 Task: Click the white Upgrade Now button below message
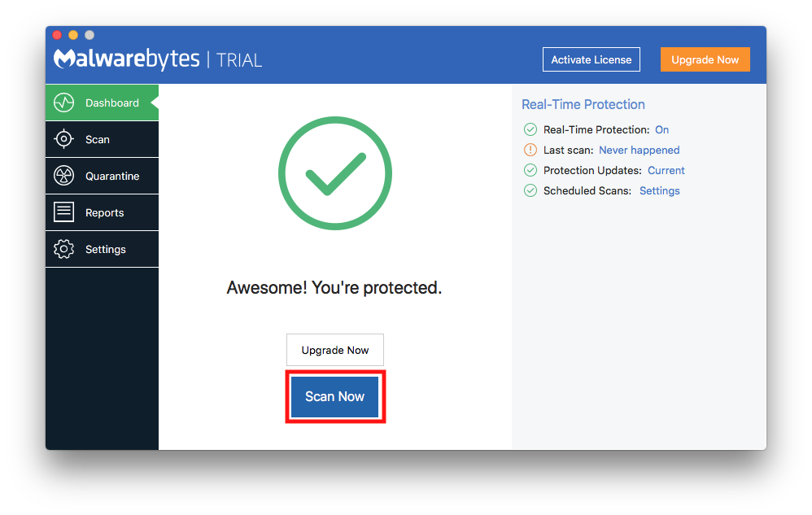[335, 351]
